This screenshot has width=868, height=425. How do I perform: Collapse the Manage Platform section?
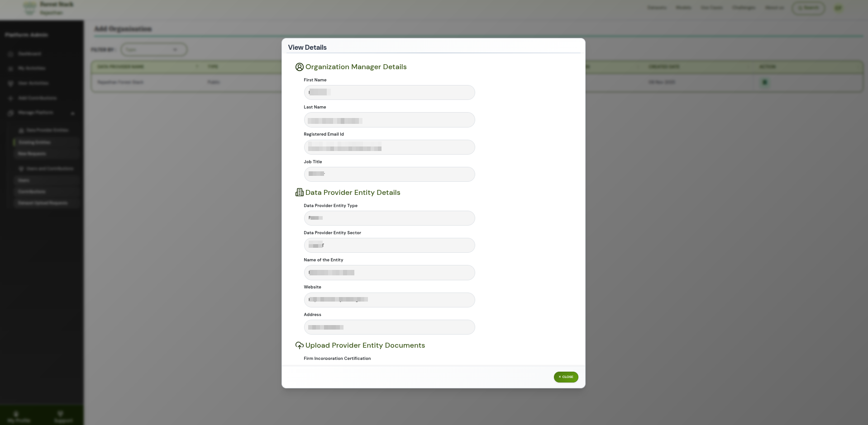point(72,113)
